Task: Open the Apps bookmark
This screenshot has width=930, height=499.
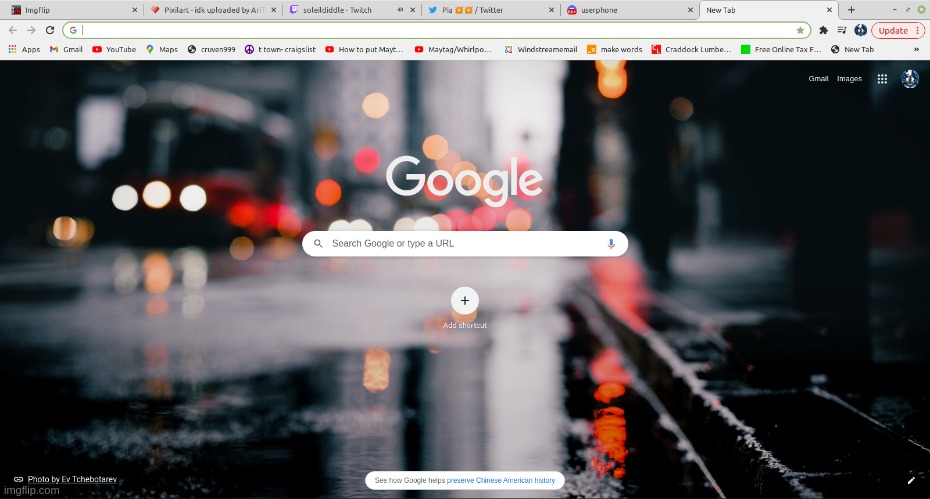Action: click(24, 49)
